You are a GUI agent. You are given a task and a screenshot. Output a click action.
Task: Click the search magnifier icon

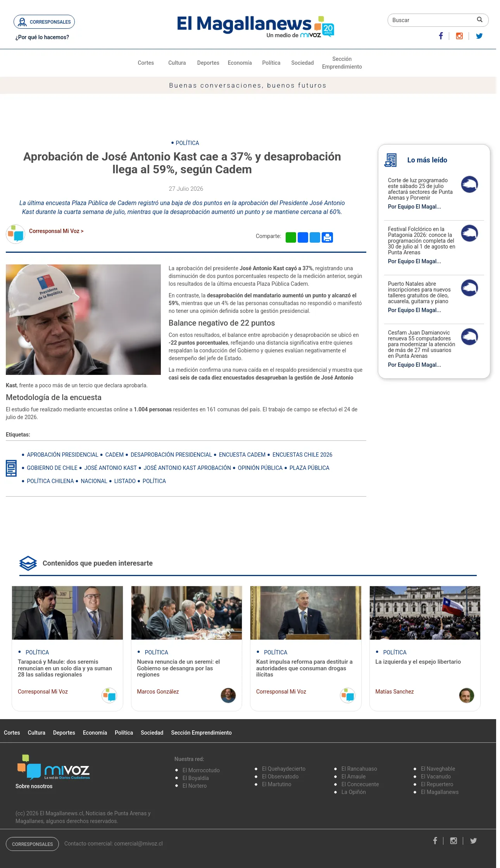click(x=479, y=20)
